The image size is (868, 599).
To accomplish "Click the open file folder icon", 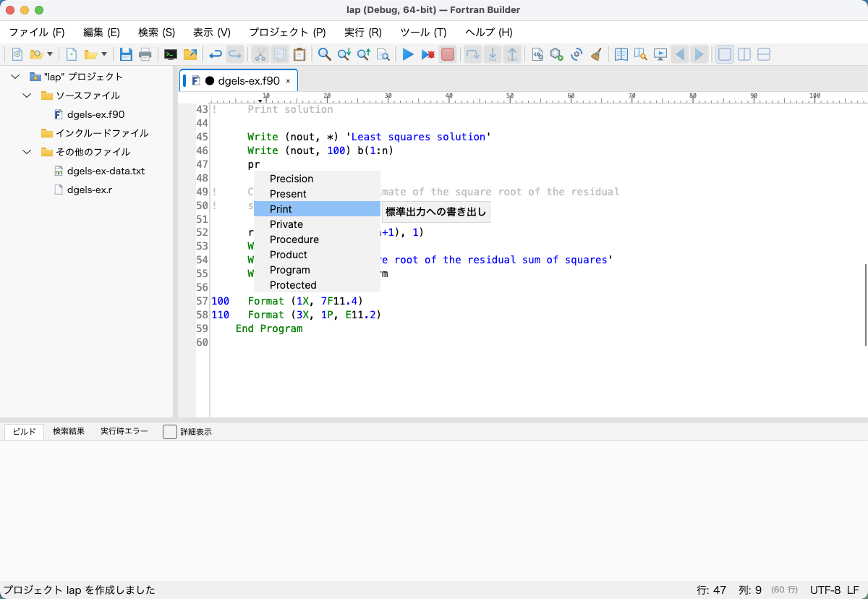I will click(90, 54).
